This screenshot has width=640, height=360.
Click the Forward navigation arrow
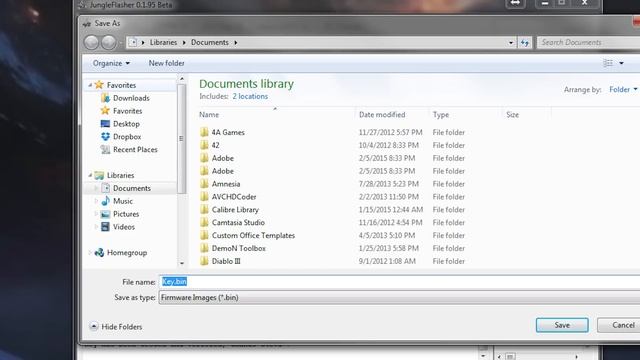109,42
